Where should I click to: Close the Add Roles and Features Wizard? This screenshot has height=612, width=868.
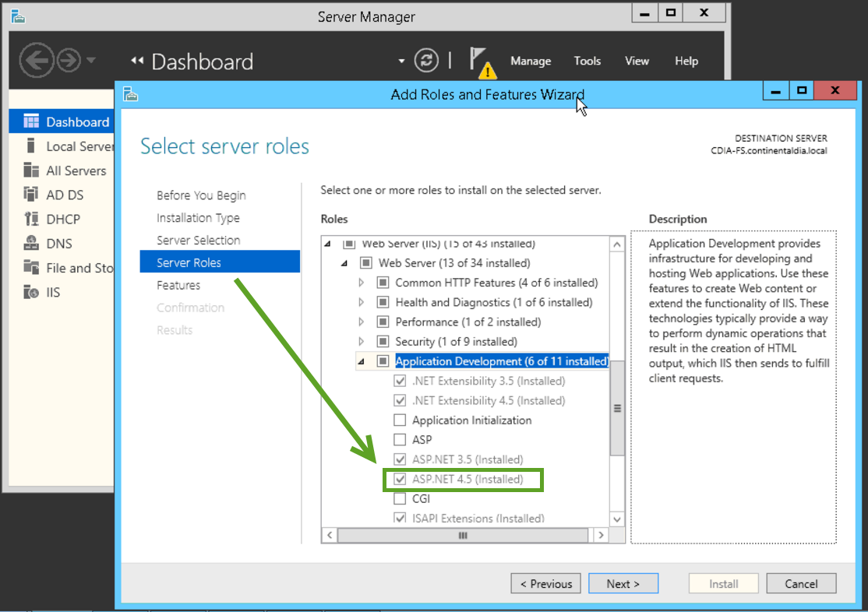(x=834, y=90)
